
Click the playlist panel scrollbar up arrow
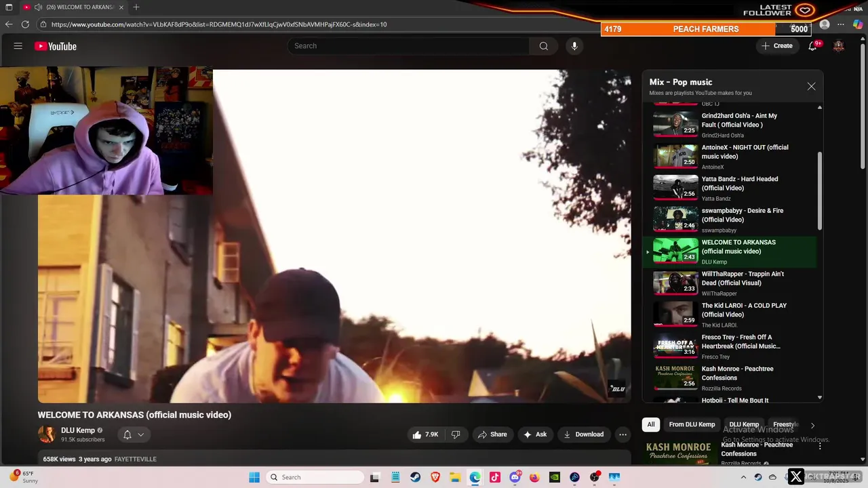820,108
